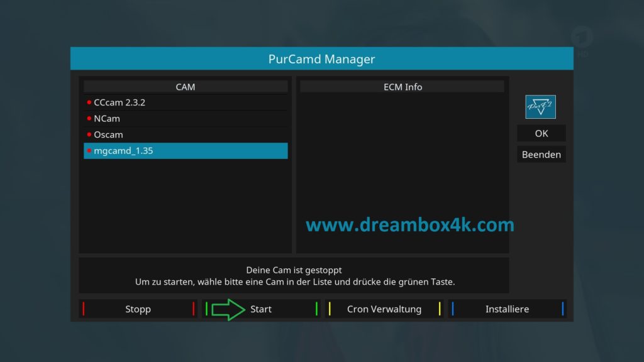This screenshot has height=362, width=644.
Task: Click the blue Installiere button
Action: [508, 309]
